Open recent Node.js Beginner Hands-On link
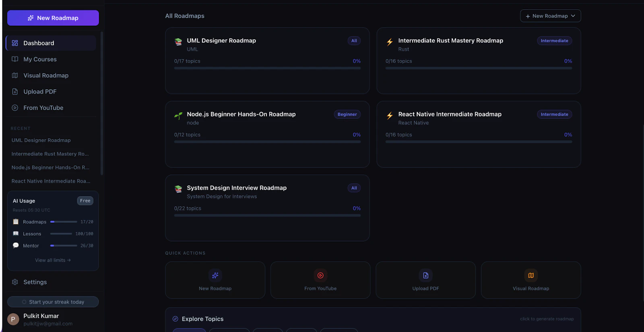Screen dimensions: 644x332 coord(50,168)
